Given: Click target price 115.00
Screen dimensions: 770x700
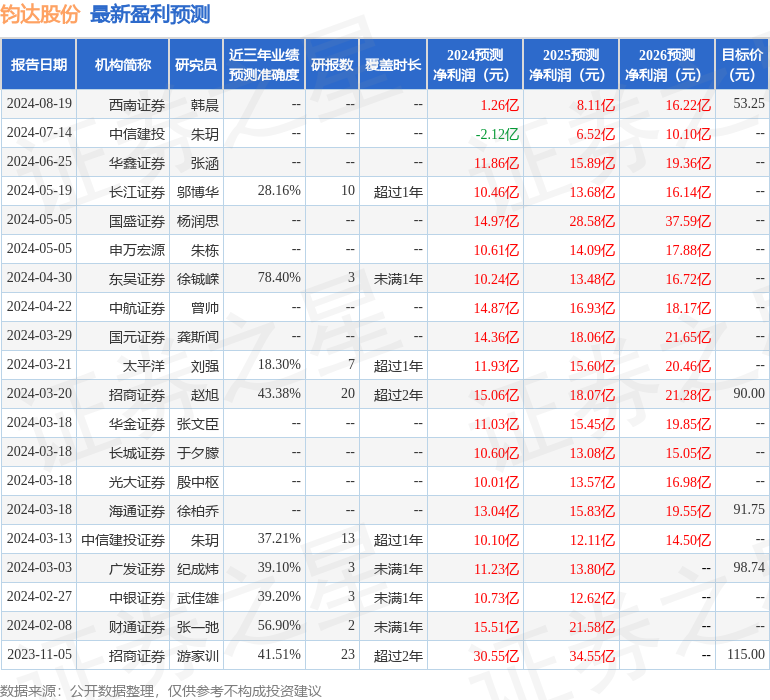Looking at the screenshot, I should (x=746, y=654).
